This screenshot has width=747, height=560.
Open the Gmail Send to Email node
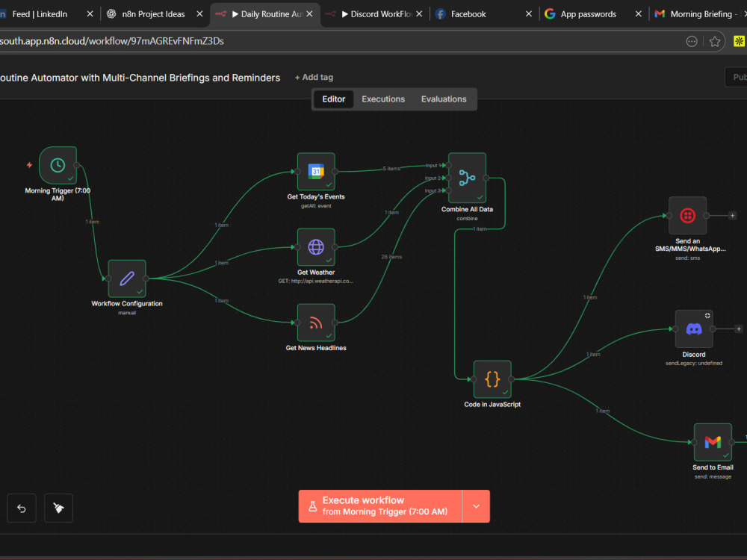pos(713,442)
